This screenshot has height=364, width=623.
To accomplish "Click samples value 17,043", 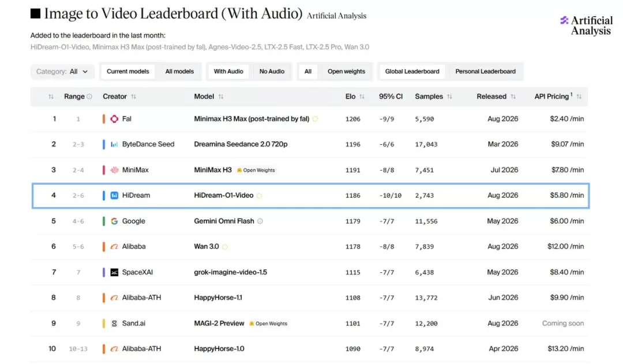I will [x=426, y=144].
